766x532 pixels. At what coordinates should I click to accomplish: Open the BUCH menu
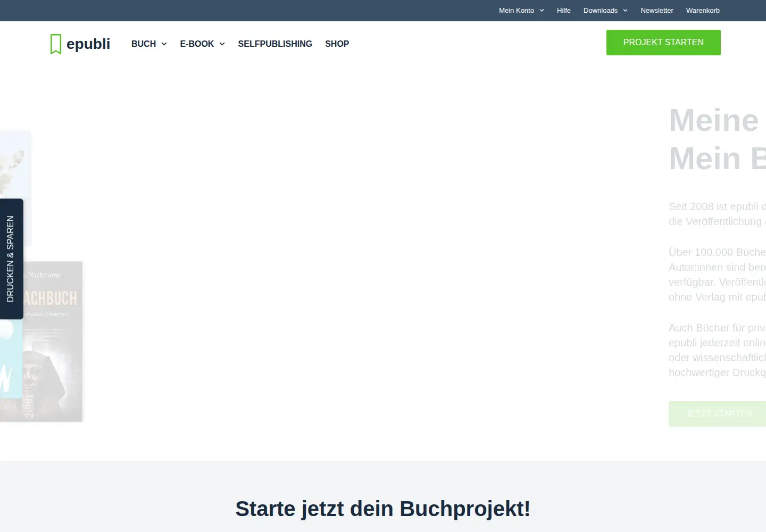coord(144,44)
